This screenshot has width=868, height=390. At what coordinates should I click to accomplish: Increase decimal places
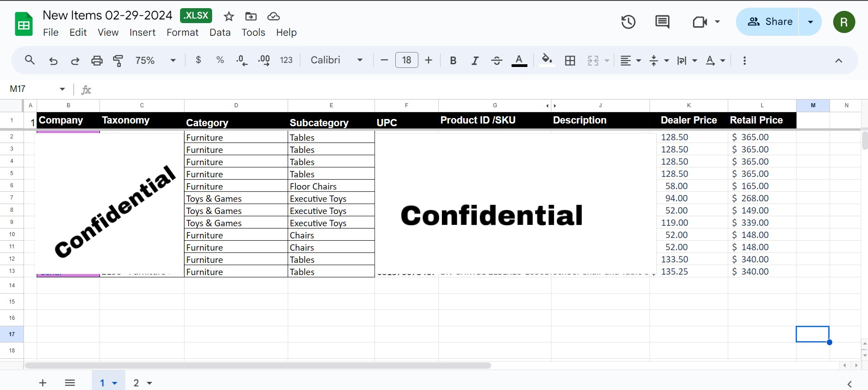tap(264, 60)
